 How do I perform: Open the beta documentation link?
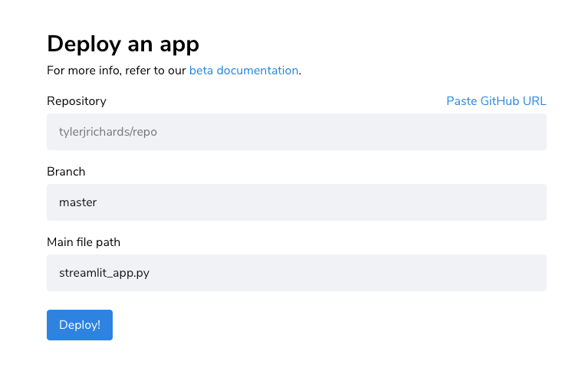[x=244, y=71]
